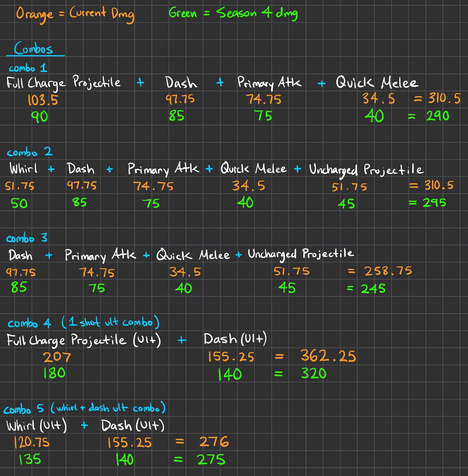
Task: Click the orange "Current Dmg" legend text
Action: point(102,14)
